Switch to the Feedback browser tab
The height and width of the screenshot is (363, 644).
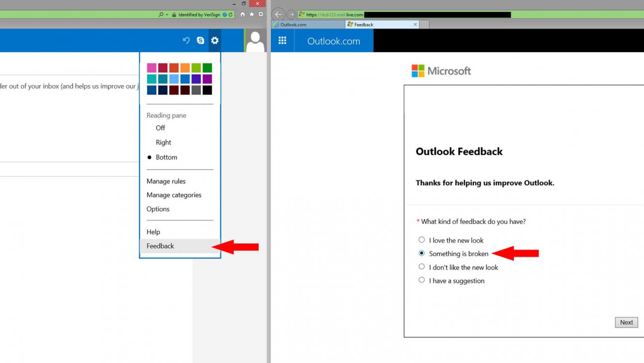point(381,24)
